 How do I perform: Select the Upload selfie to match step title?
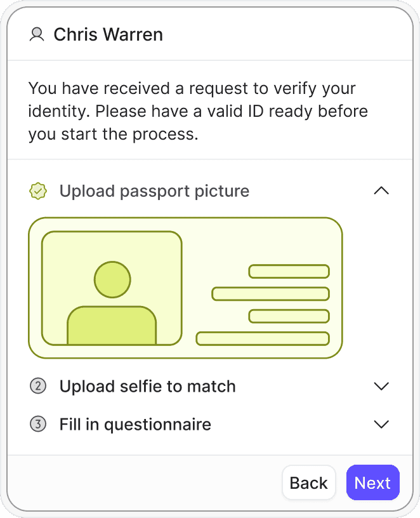(x=147, y=386)
